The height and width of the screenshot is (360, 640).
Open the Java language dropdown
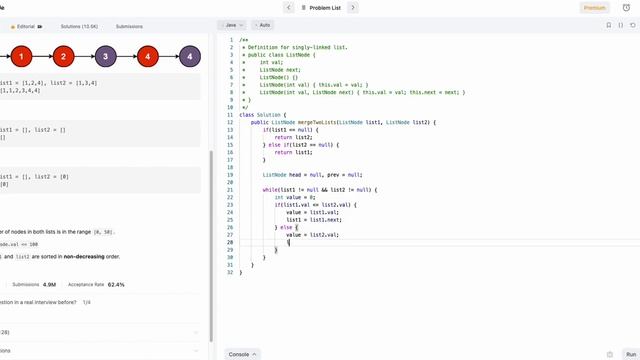(x=231, y=25)
